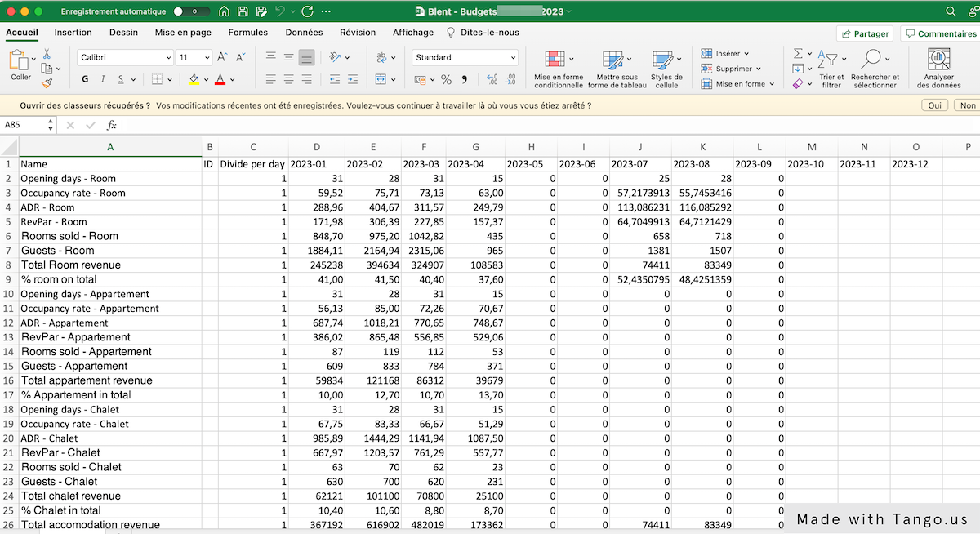Click the Partager button
This screenshot has height=534, width=980.
(864, 33)
